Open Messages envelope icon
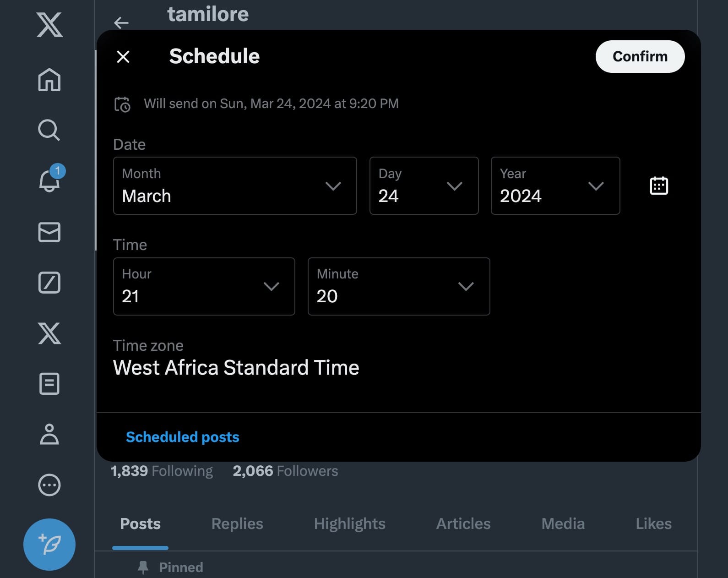The image size is (728, 578). (x=49, y=232)
